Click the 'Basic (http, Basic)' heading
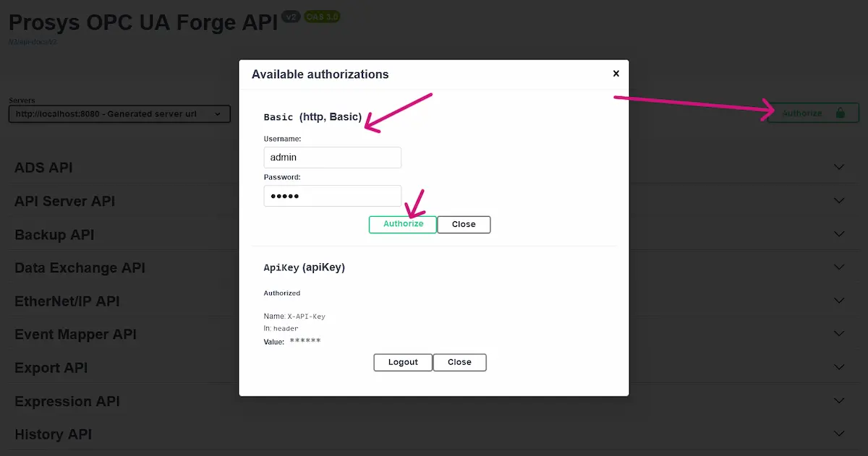Viewport: 868px width, 456px height. [x=312, y=116]
